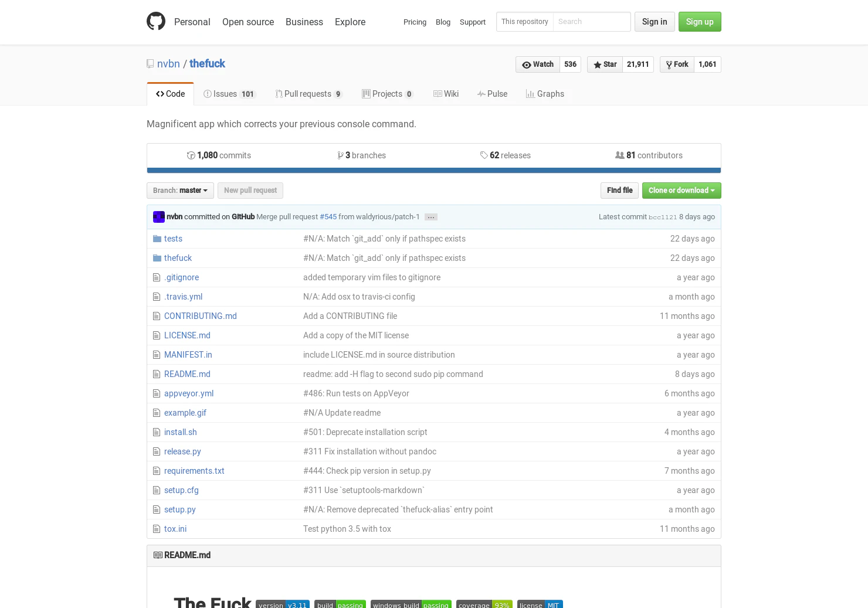
Task: Star the thefuck repository
Action: click(605, 64)
